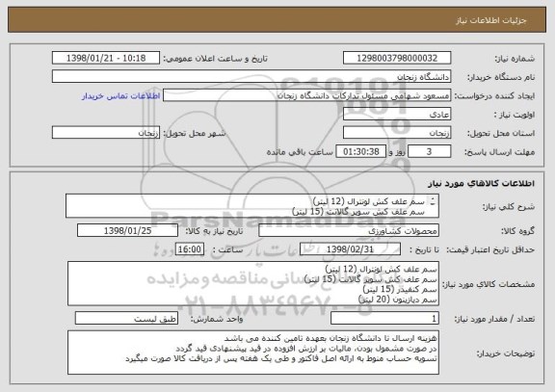
Task: Click the label حداقل تاریخ اعتبار قیمت
Action: (x=490, y=249)
